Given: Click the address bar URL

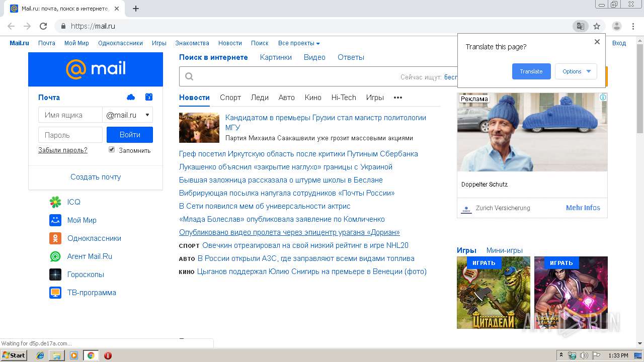Looking at the screenshot, I should 93,26.
